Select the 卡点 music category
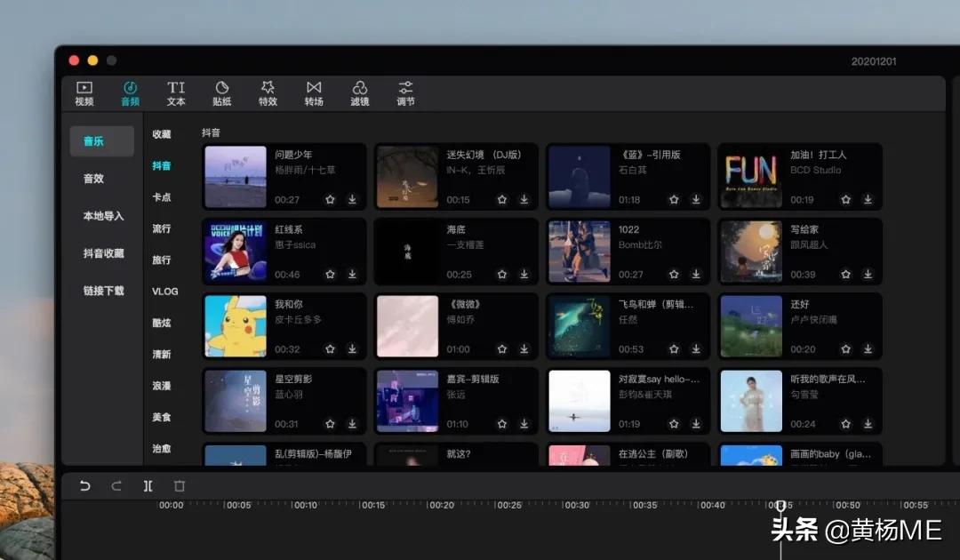 [x=163, y=196]
